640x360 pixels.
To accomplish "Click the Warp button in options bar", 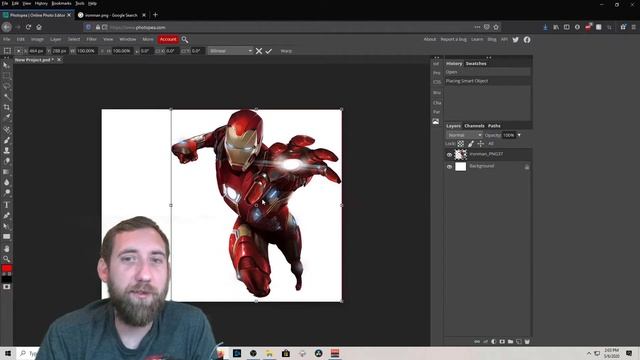I will click(286, 51).
